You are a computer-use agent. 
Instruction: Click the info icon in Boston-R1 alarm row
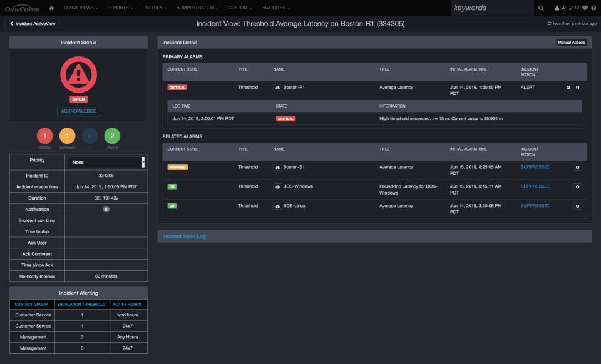(x=578, y=88)
